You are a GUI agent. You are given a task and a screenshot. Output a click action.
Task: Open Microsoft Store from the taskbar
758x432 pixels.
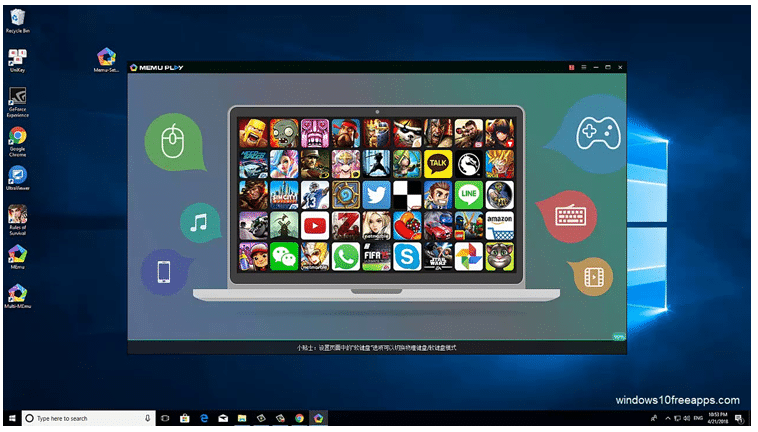click(184, 418)
